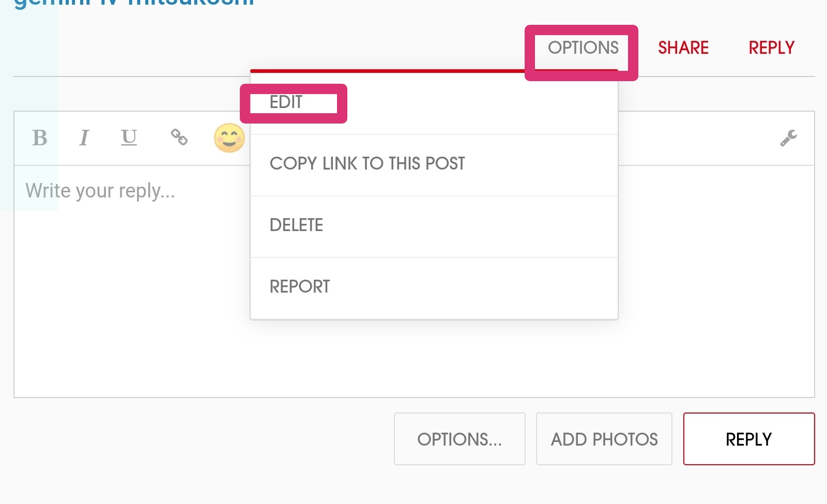Insert a hyperlink using chain icon

(x=179, y=137)
